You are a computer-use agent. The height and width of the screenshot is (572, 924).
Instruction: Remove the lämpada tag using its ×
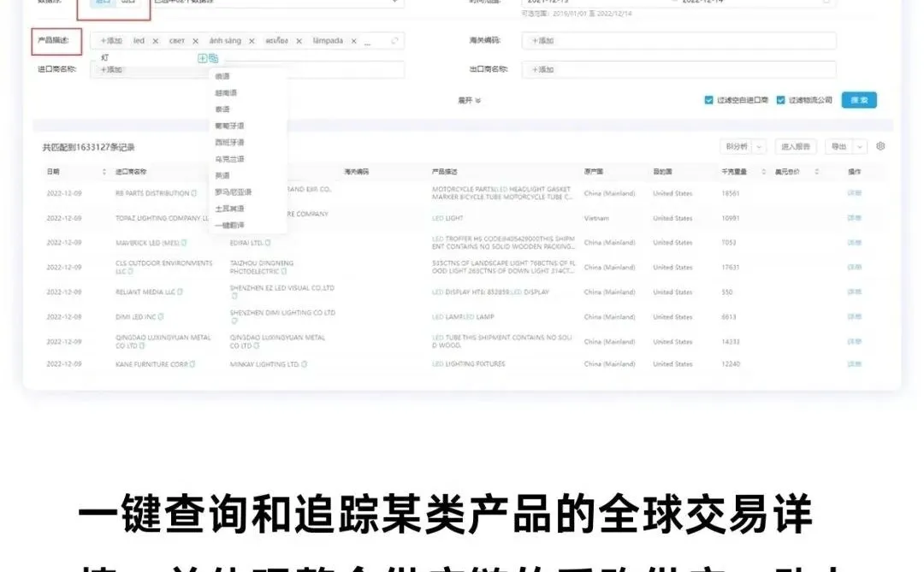click(354, 40)
